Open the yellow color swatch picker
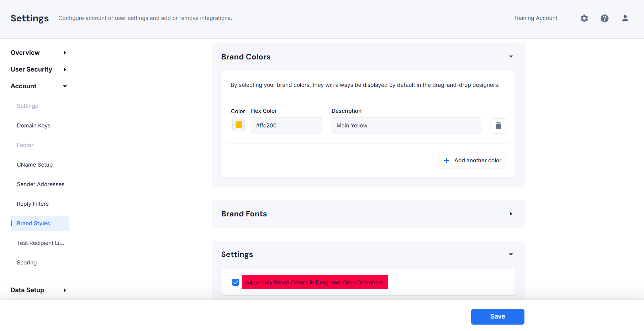 [x=238, y=125]
